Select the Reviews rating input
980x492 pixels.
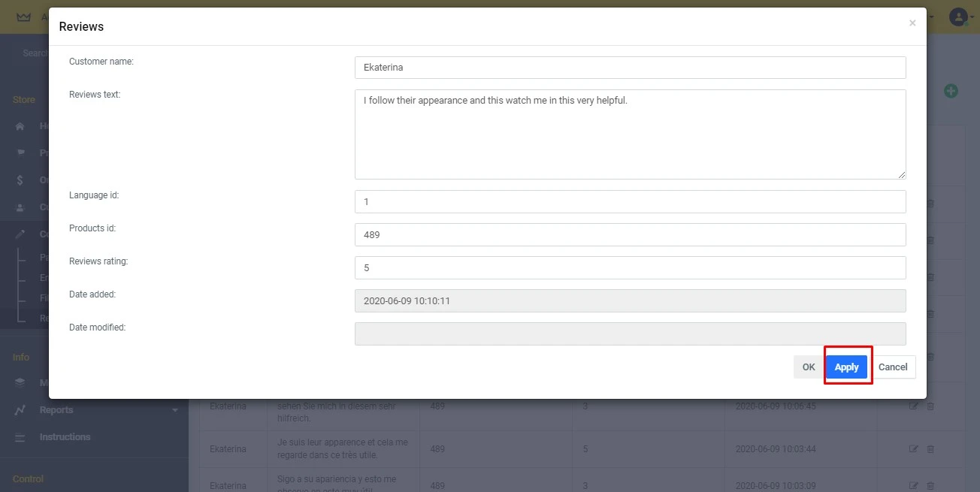coord(630,267)
